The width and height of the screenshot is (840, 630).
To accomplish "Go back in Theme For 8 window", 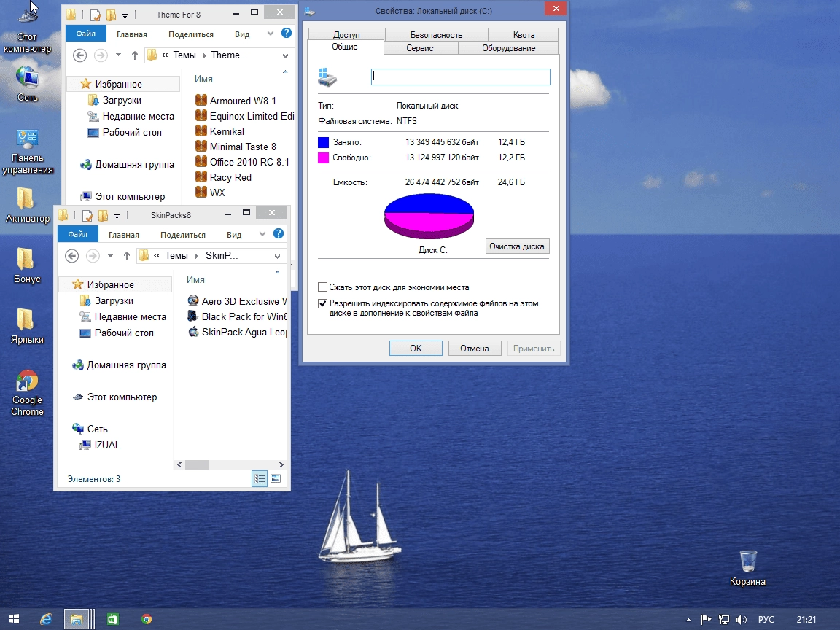I will pos(79,55).
